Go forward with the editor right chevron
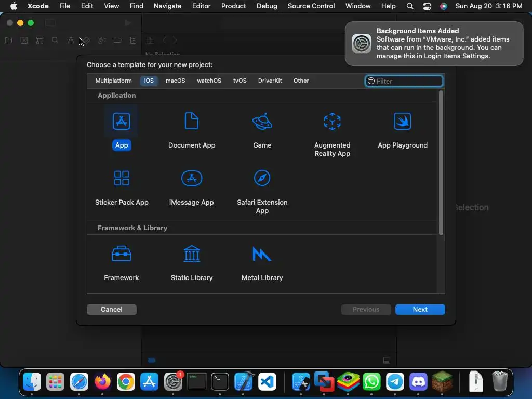 tap(175, 40)
